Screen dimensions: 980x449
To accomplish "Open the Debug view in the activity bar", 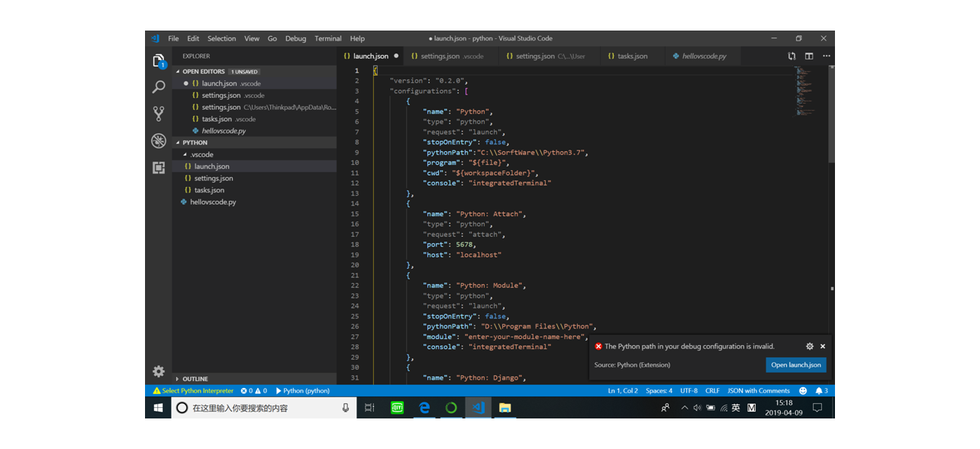I will click(x=159, y=141).
